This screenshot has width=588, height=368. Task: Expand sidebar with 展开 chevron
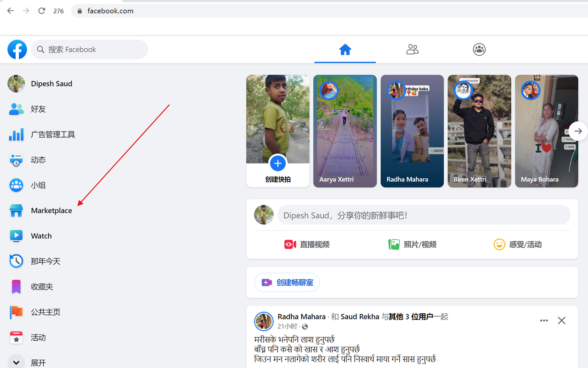pos(16,362)
